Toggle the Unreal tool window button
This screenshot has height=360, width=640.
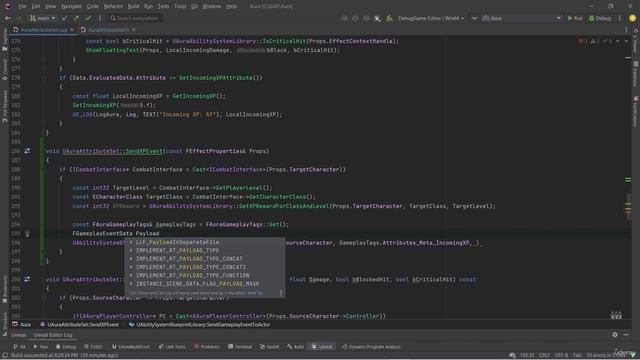coord(321,347)
